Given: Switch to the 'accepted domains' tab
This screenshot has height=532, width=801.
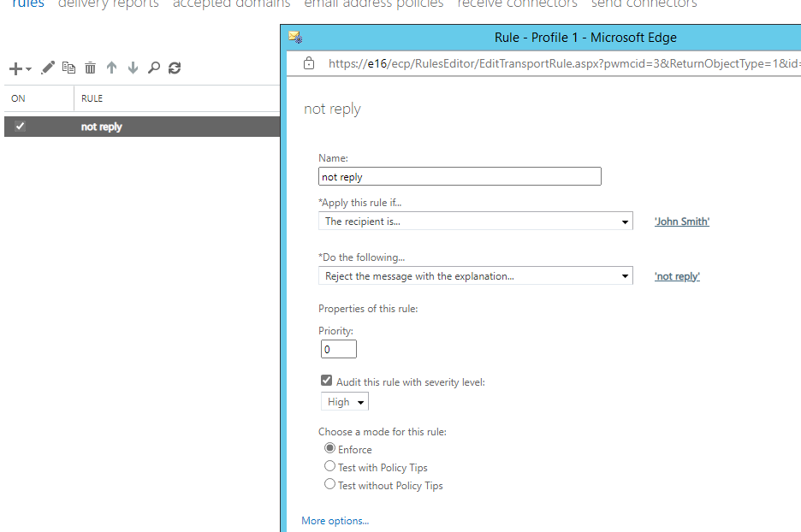Looking at the screenshot, I should pyautogui.click(x=230, y=4).
